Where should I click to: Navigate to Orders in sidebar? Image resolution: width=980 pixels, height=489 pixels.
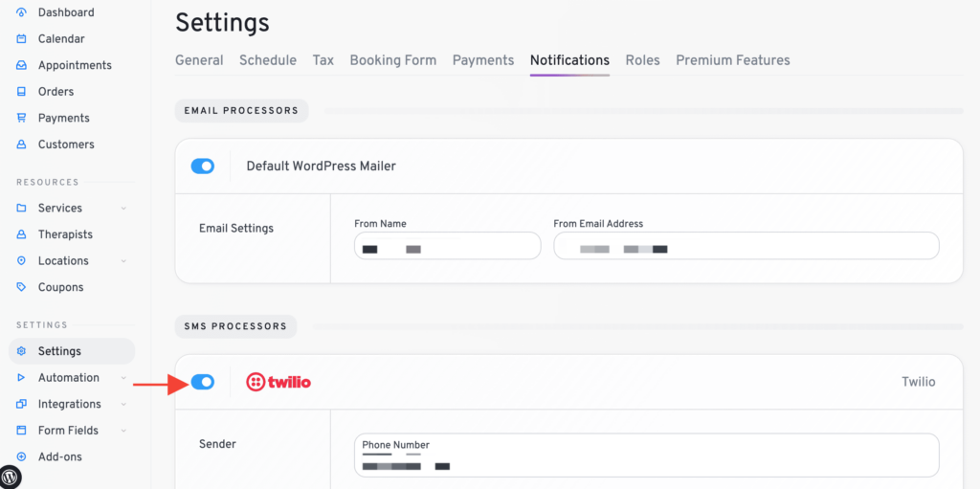[56, 91]
